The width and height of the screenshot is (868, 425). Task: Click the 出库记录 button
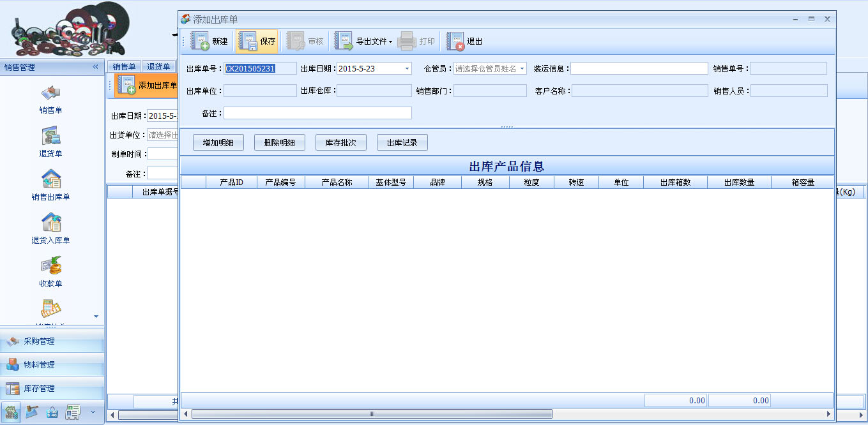tap(402, 143)
